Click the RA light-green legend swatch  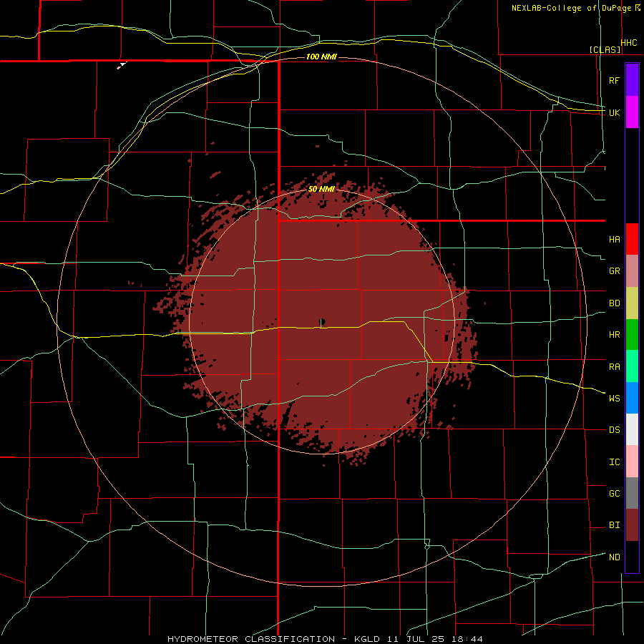[632, 366]
